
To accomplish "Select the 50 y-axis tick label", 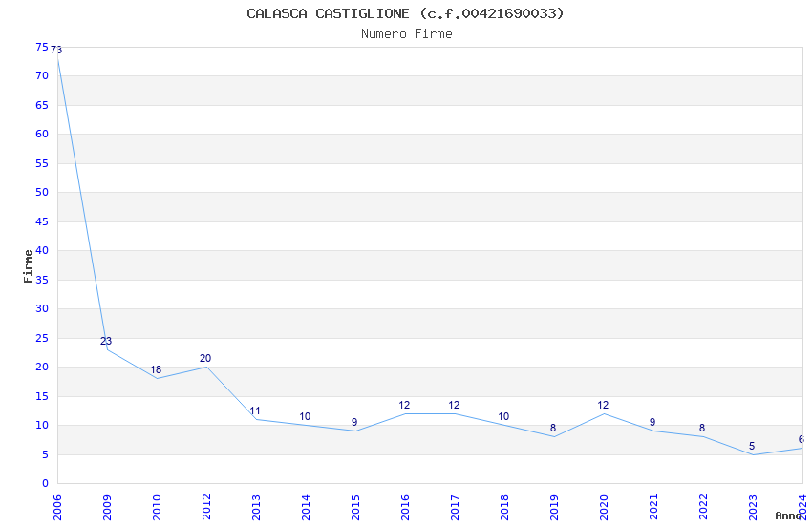I will 42,192.
